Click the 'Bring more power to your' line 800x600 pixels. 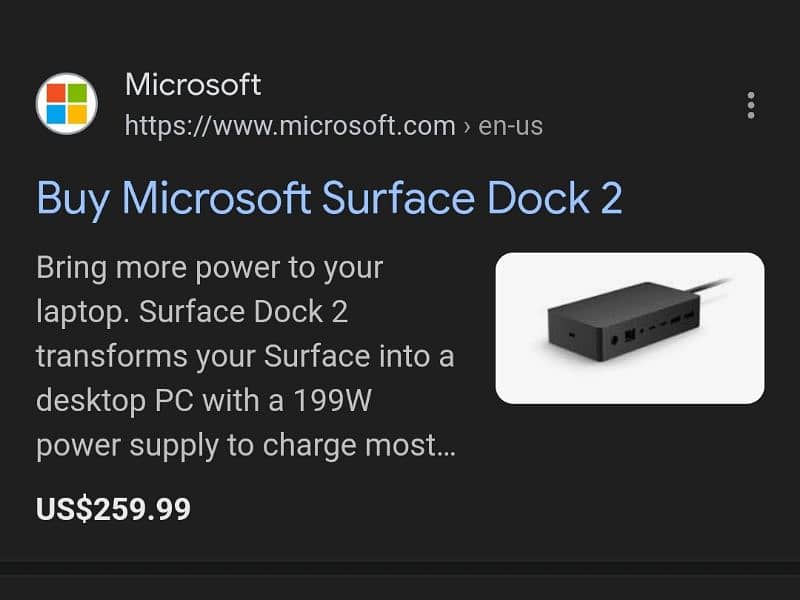click(209, 268)
